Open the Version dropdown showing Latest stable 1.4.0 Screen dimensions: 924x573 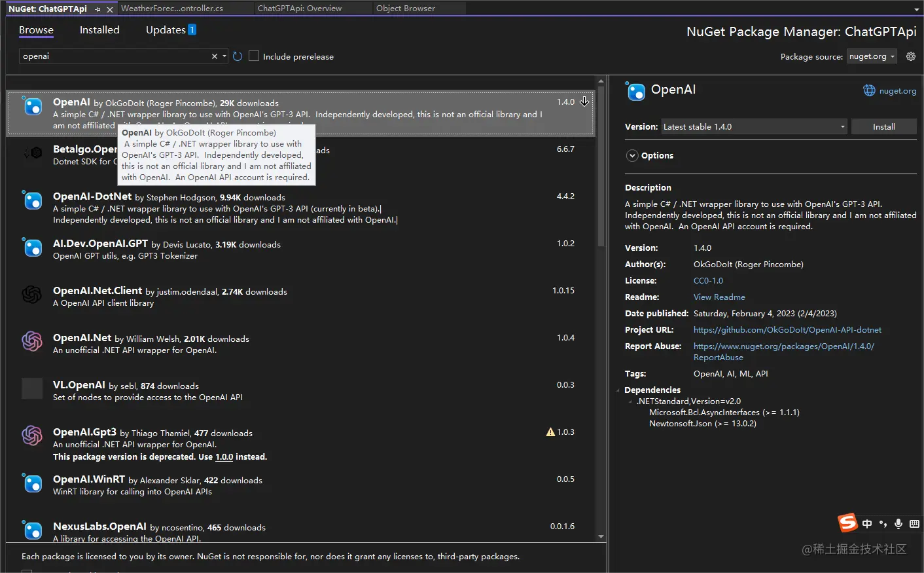pyautogui.click(x=754, y=126)
